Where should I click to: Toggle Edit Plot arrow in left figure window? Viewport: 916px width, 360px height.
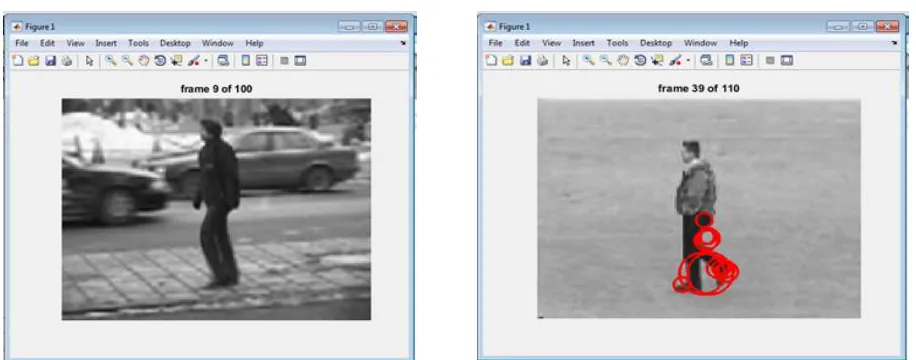89,61
